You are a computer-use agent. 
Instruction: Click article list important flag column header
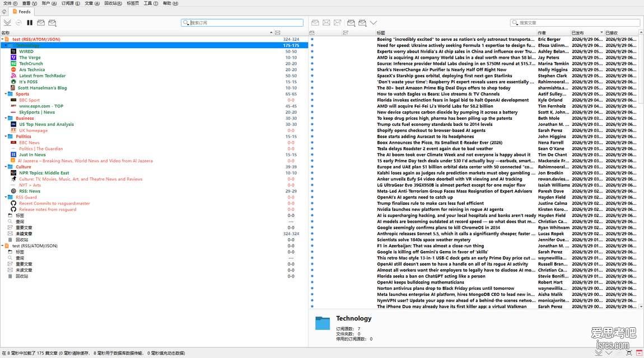click(346, 33)
